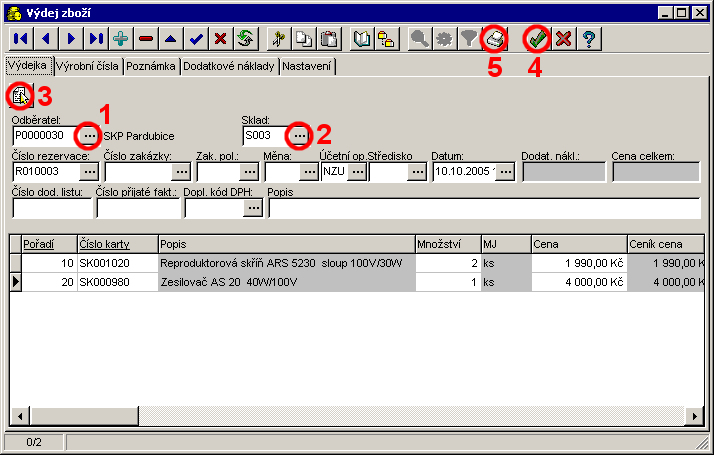Jump to the last record
714x455 pixels.
tap(96, 39)
